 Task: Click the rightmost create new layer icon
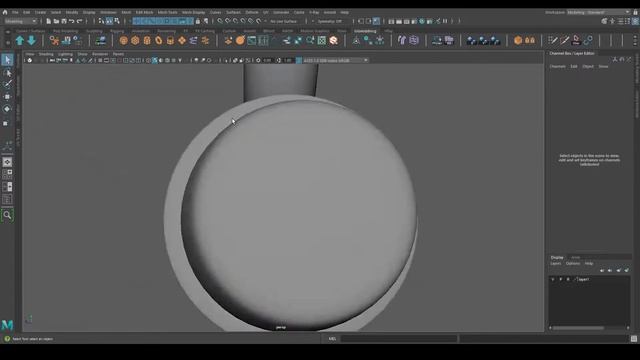(627, 270)
